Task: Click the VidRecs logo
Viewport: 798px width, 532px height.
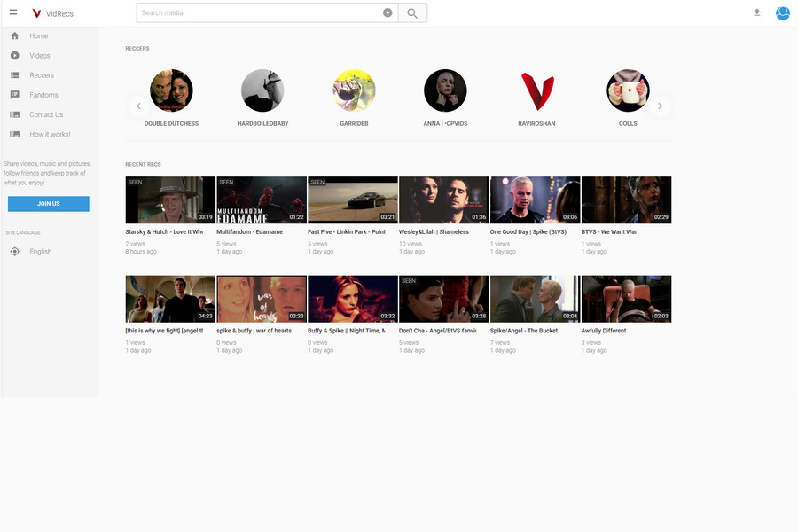Action: (52, 13)
